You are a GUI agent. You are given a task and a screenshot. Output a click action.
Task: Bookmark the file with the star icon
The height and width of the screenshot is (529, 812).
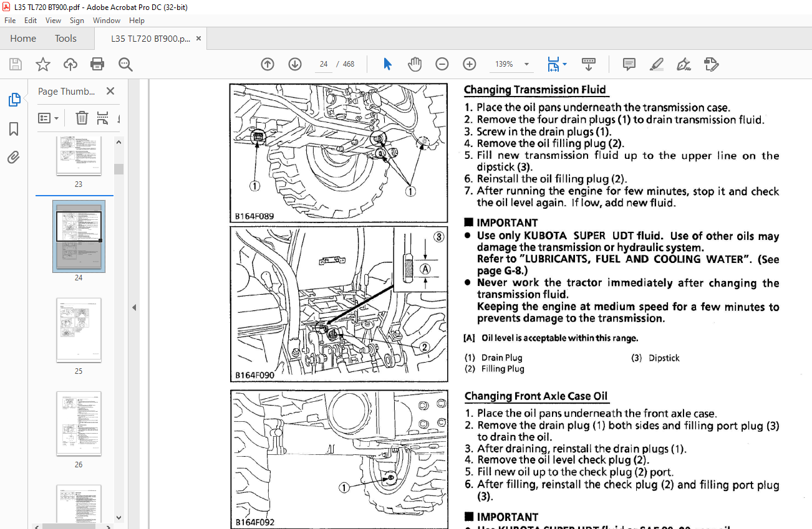42,64
